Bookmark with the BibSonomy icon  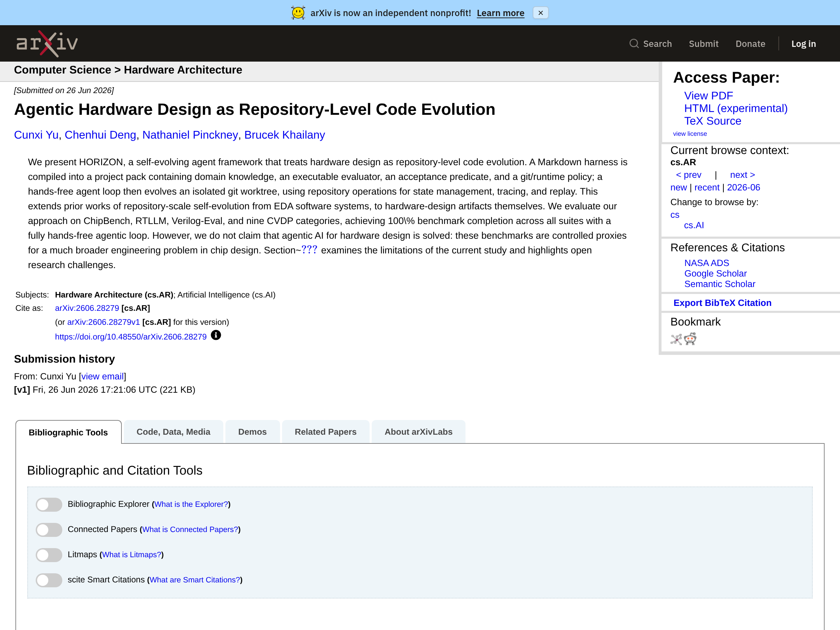(676, 339)
